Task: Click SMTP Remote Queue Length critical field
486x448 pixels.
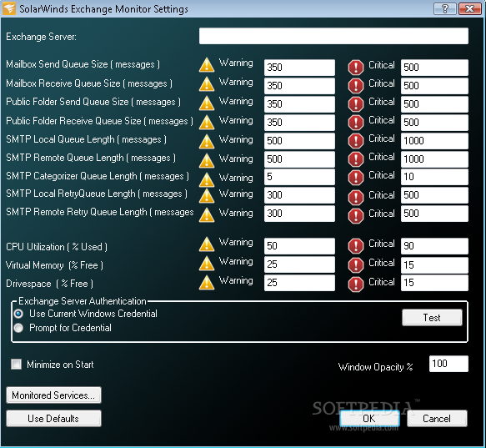Action: [434, 159]
